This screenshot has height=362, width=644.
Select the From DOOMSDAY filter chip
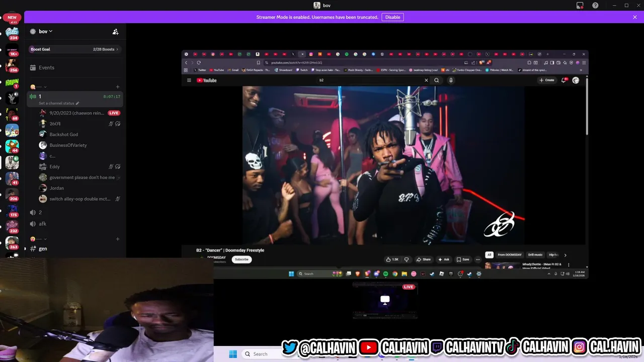pyautogui.click(x=510, y=255)
